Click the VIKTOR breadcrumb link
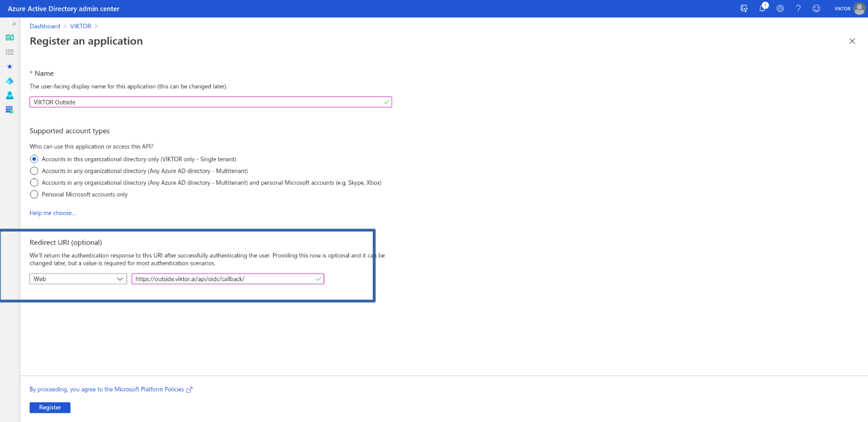This screenshot has width=868, height=422. 81,26
